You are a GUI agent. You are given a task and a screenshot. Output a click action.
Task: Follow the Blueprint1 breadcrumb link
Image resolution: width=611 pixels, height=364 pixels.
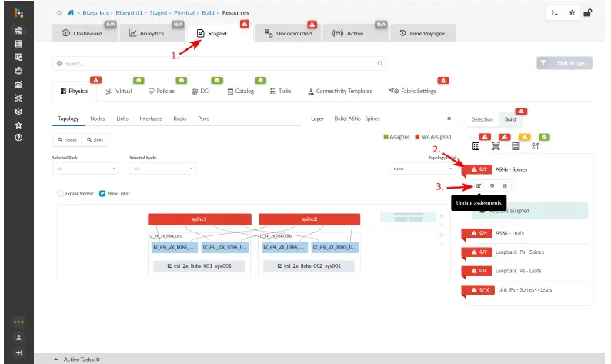[129, 13]
